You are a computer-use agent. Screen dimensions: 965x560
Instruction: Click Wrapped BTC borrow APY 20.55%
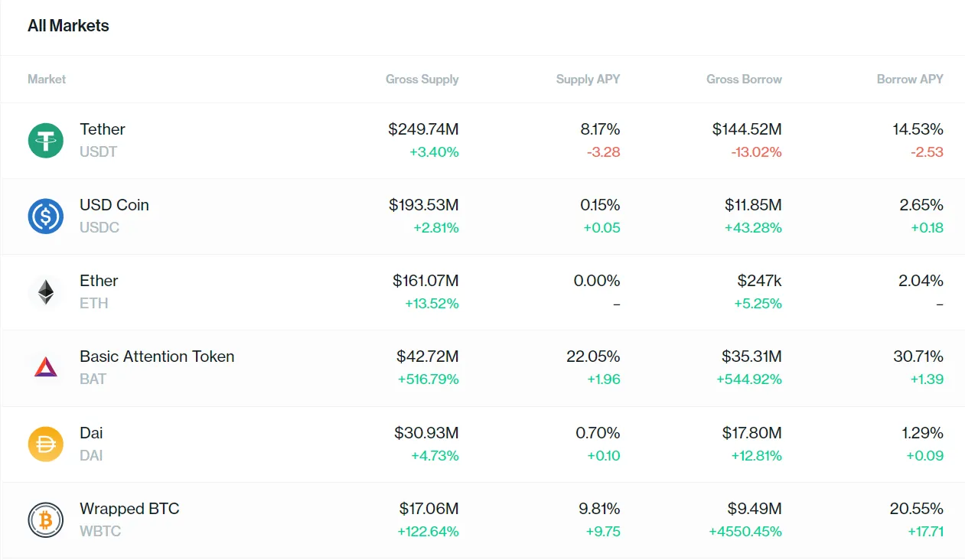tap(917, 509)
